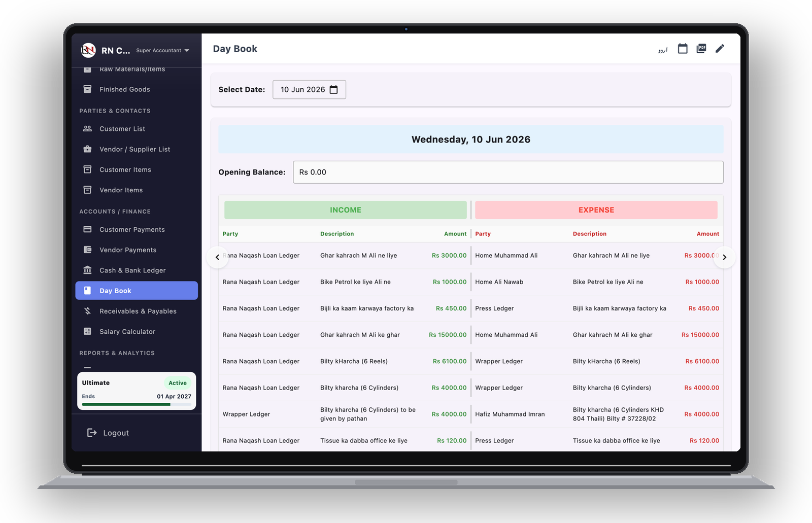Click income description Bilty kHarcha (6 Reels)
This screenshot has height=523, width=812.
(354, 361)
